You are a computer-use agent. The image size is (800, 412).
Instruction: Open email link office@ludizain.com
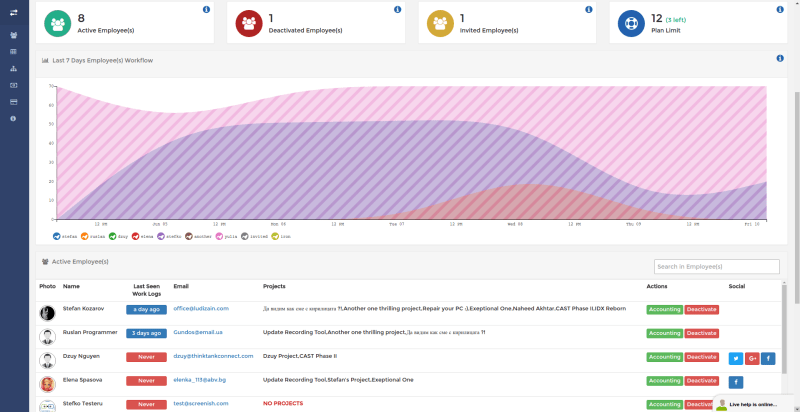coord(201,308)
